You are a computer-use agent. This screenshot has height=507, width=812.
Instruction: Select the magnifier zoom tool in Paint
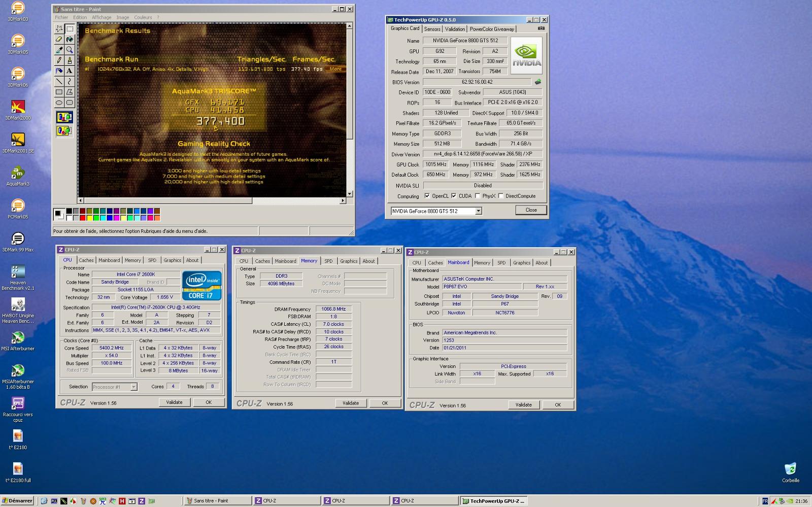pyautogui.click(x=70, y=50)
